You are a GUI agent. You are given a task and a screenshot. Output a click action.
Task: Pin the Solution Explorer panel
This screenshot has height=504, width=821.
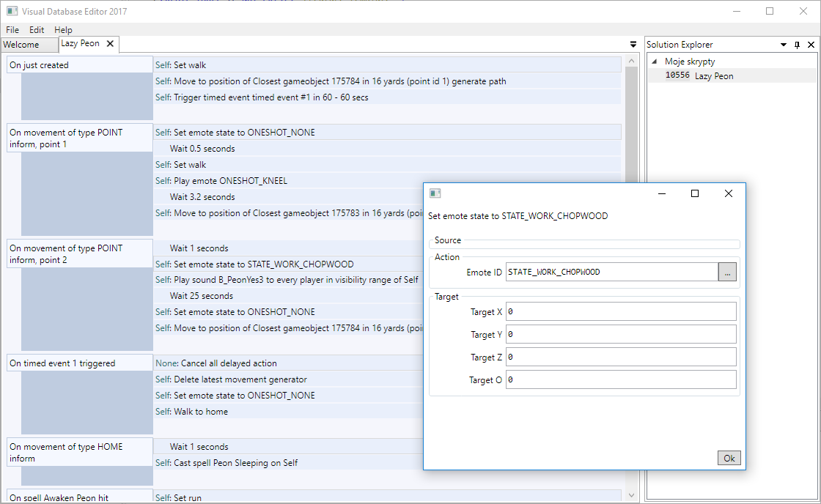797,44
